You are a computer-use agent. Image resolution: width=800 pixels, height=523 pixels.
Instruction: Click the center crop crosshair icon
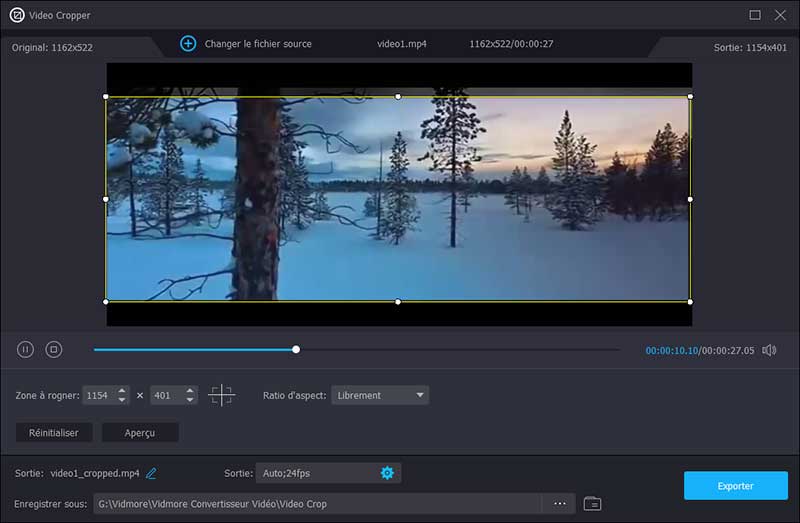point(221,395)
